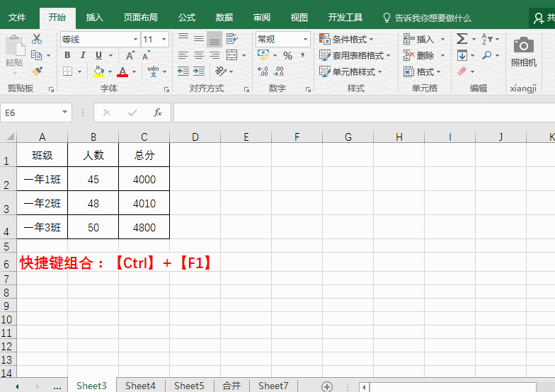Increase indent icon
The image size is (555, 392).
point(199,71)
